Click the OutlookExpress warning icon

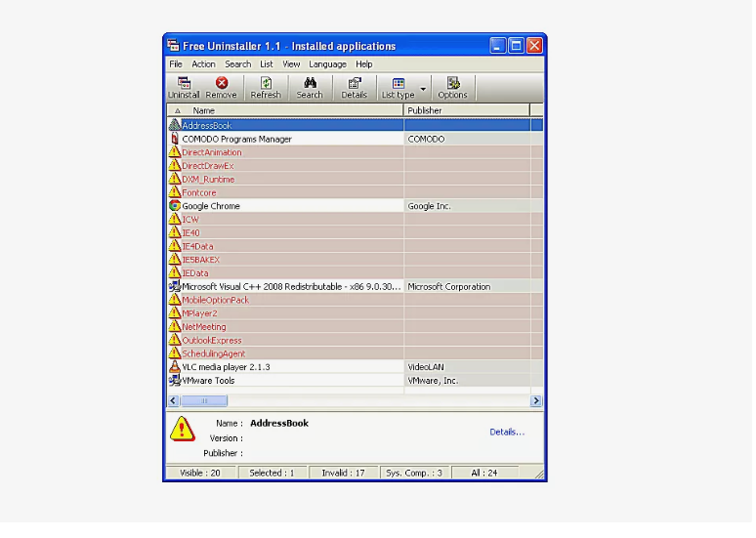[175, 340]
